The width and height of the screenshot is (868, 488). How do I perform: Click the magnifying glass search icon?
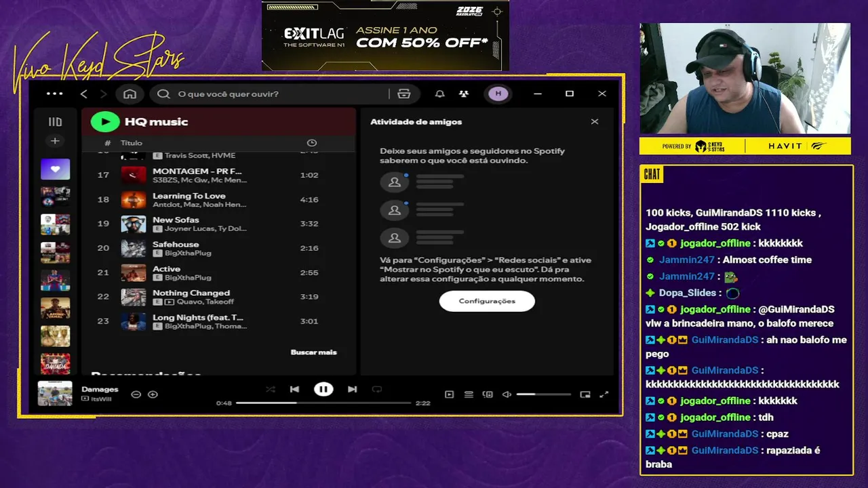[x=163, y=94]
